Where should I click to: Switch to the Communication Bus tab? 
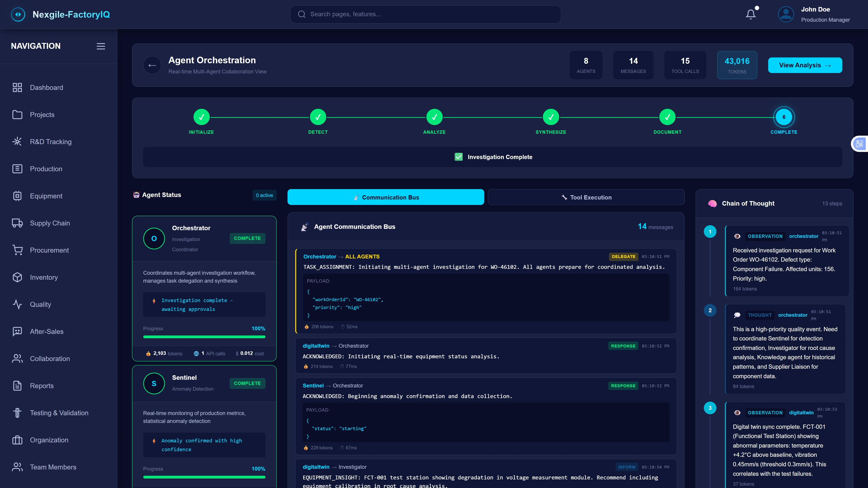(385, 197)
